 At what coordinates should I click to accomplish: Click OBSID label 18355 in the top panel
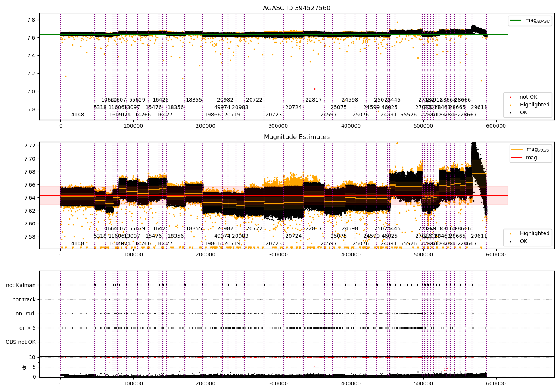point(194,100)
